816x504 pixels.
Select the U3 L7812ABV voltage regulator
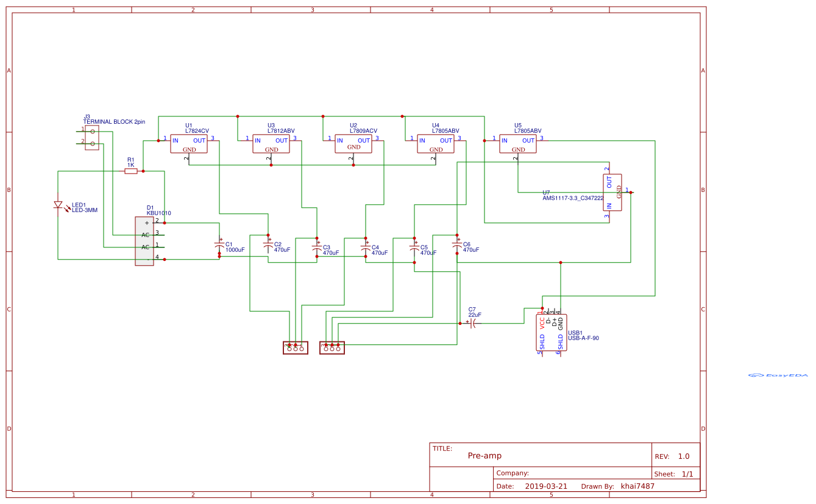tap(271, 144)
